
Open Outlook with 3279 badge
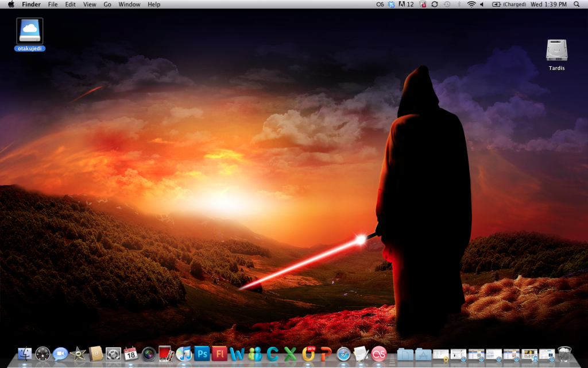click(308, 354)
